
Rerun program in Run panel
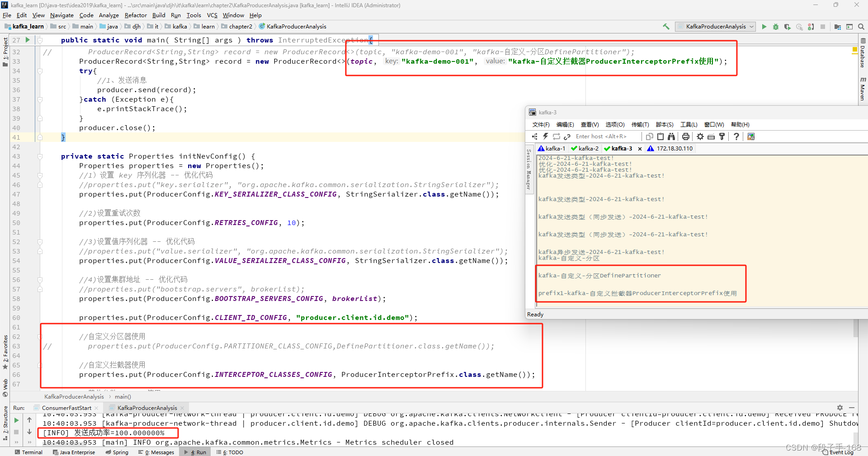tap(16, 420)
